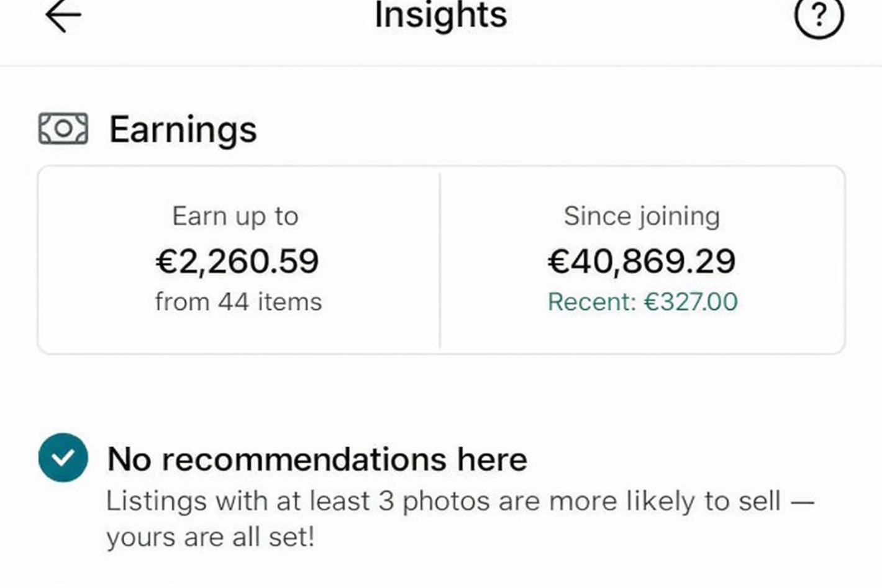Click the "yours are all set!" line
This screenshot has width=882, height=588.
pos(210,536)
